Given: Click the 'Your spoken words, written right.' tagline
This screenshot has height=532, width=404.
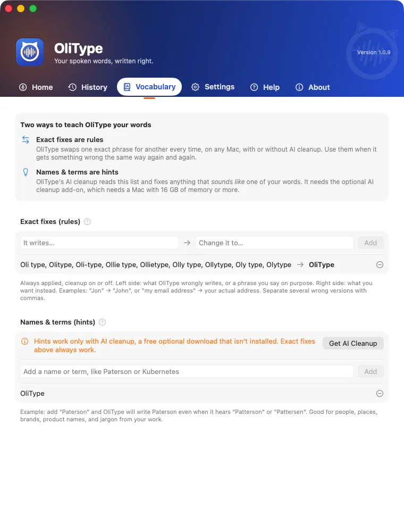Looking at the screenshot, I should [104, 61].
